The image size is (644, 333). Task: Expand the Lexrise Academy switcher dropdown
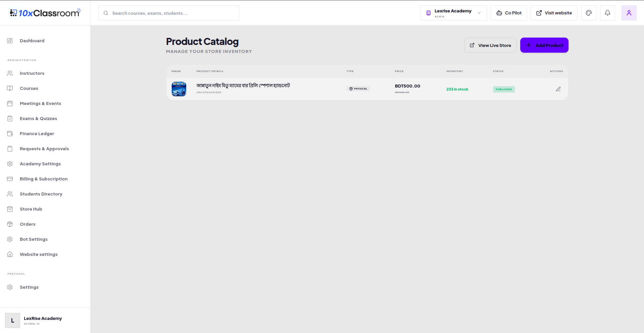coord(453,13)
